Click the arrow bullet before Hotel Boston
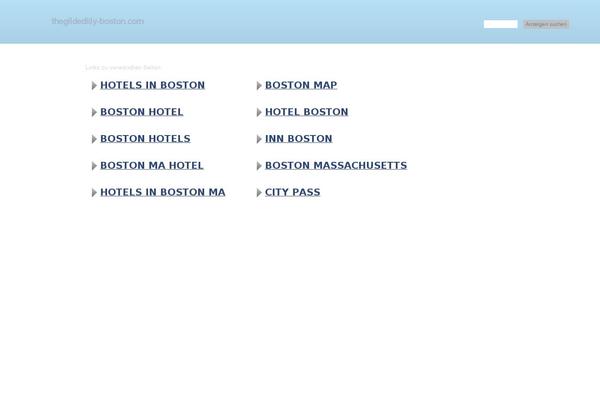The height and width of the screenshot is (400, 600). pyautogui.click(x=259, y=113)
